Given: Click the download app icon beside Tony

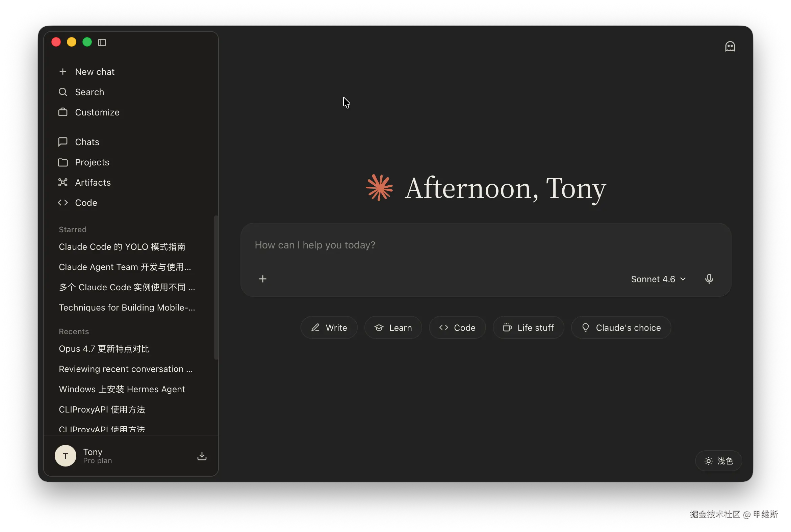Looking at the screenshot, I should pyautogui.click(x=202, y=456).
